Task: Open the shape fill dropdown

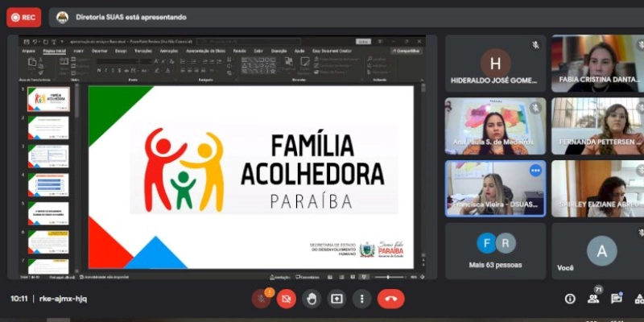Action: coord(337,59)
